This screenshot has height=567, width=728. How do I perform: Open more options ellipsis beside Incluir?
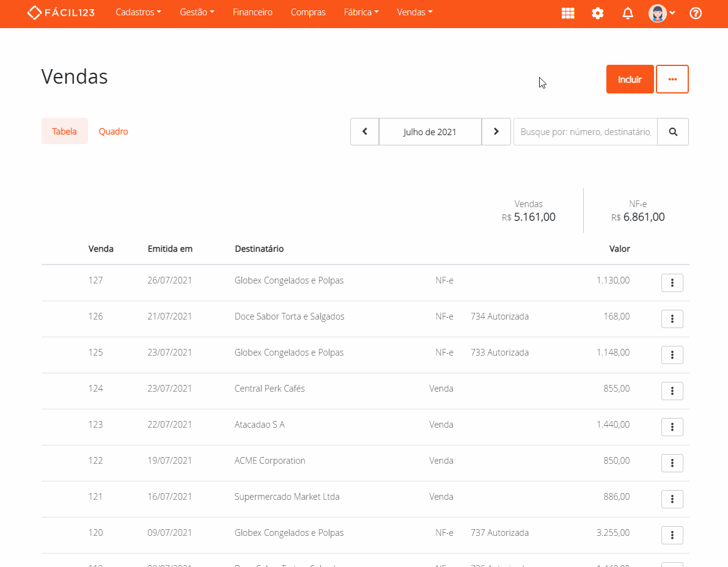[672, 79]
